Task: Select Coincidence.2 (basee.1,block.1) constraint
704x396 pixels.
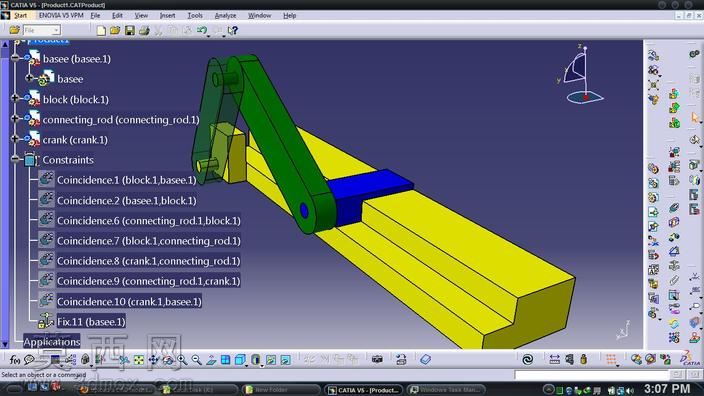Action: (127, 200)
